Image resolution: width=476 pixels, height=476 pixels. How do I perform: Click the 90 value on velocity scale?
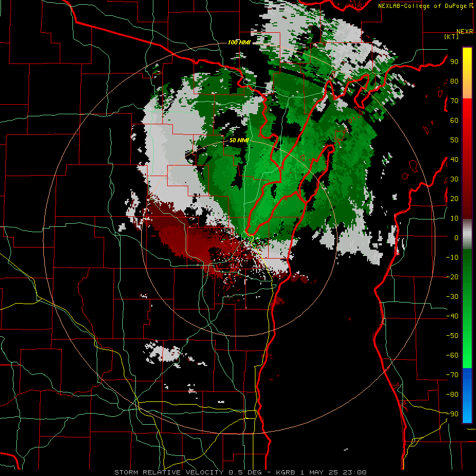tap(454, 62)
